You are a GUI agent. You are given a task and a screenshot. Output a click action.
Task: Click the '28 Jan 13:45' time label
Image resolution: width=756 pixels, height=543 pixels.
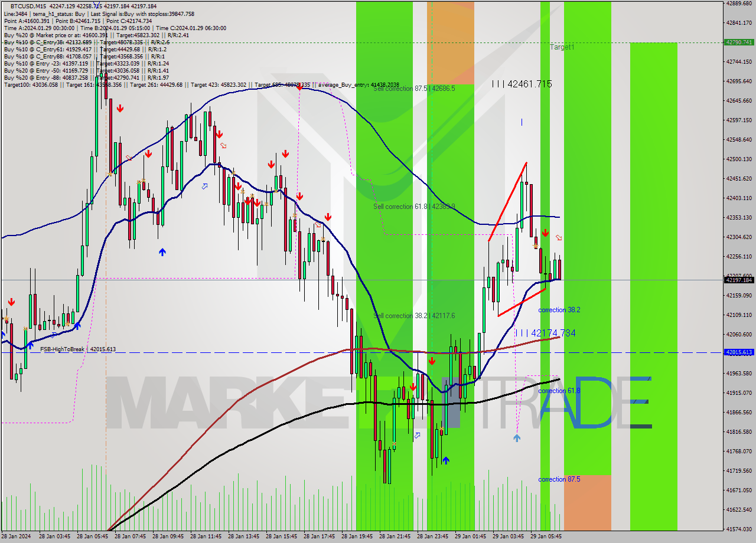(x=243, y=537)
